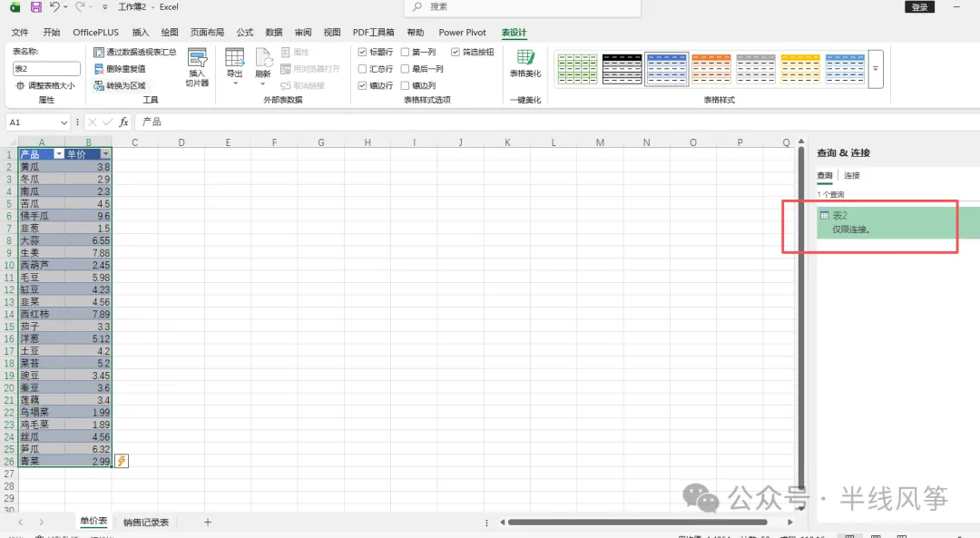The width and height of the screenshot is (980, 538).
Task: Enable the 最后一列 checkbox
Action: pos(405,69)
